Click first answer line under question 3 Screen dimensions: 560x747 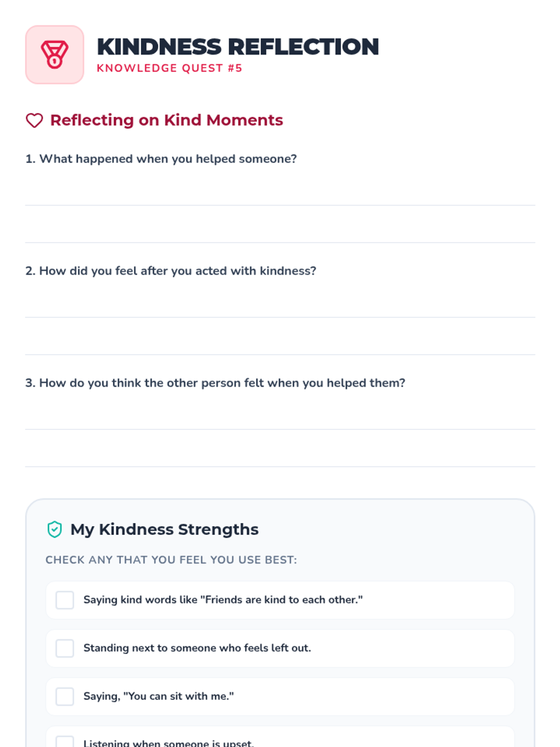[x=280, y=419]
